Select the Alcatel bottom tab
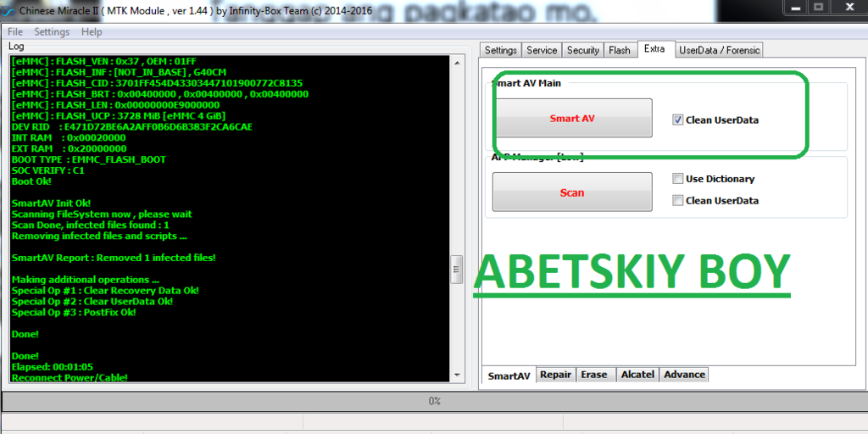The image size is (868, 434). 637,375
